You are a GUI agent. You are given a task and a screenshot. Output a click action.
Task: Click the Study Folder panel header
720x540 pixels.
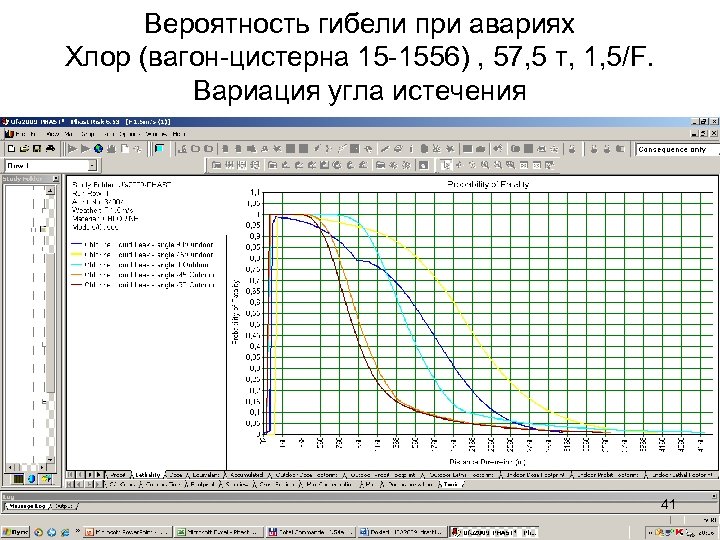coord(30,178)
